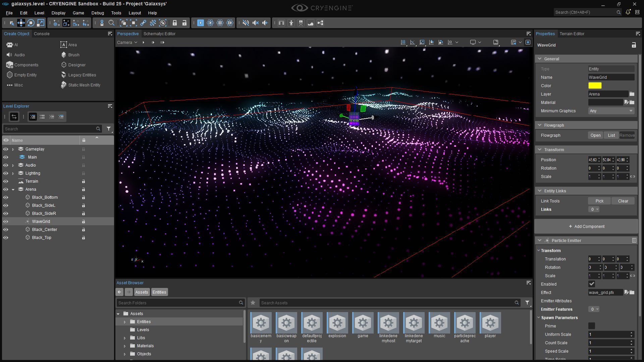Activate the Unlink objects tool
The image size is (644, 362).
[x=153, y=23]
